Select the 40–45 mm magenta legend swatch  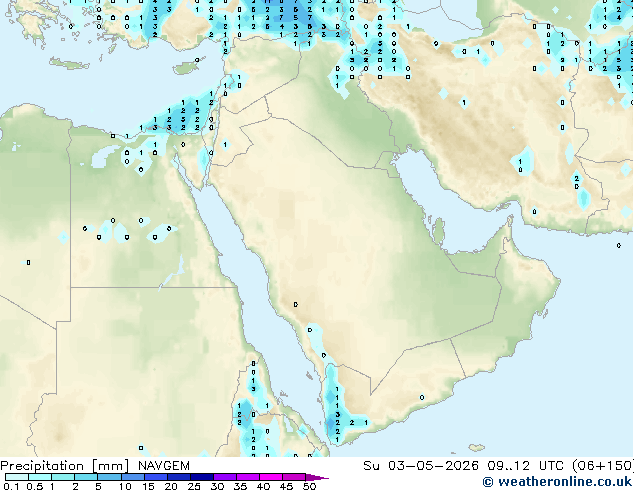click(270, 477)
